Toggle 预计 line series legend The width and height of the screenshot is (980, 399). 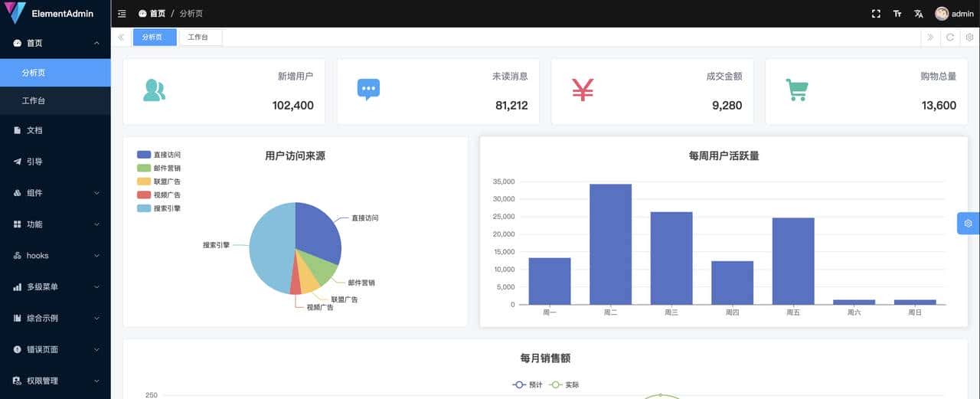(528, 384)
